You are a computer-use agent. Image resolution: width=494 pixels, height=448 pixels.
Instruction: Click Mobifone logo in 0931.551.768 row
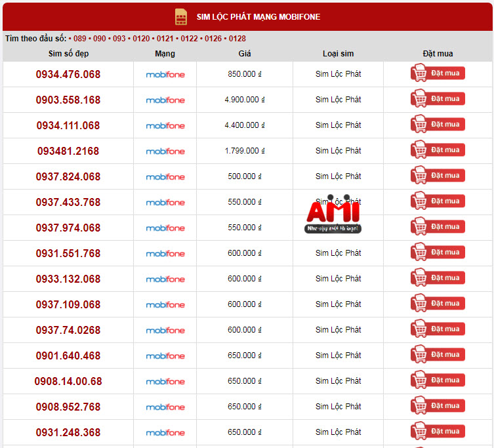(x=165, y=254)
